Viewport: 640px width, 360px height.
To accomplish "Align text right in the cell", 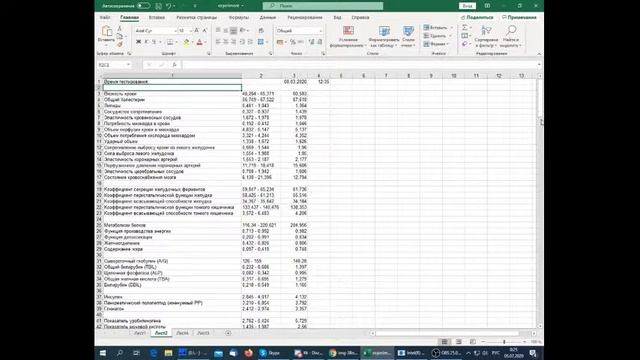I will [233, 42].
